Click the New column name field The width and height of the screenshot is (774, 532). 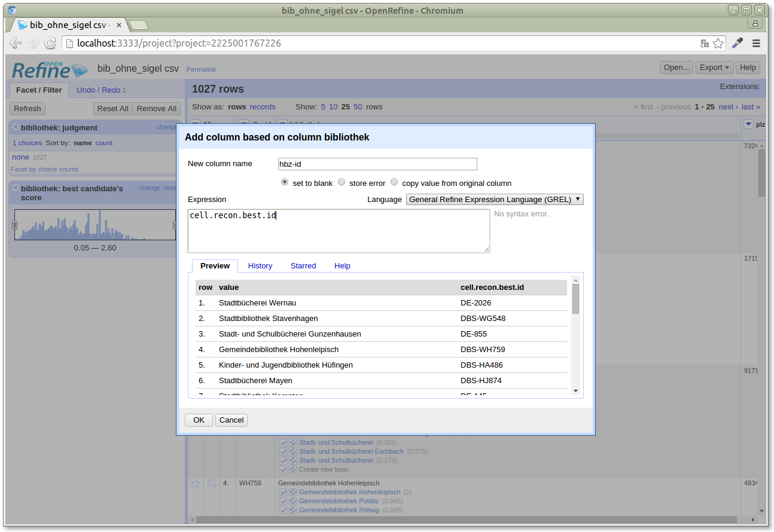click(x=377, y=164)
